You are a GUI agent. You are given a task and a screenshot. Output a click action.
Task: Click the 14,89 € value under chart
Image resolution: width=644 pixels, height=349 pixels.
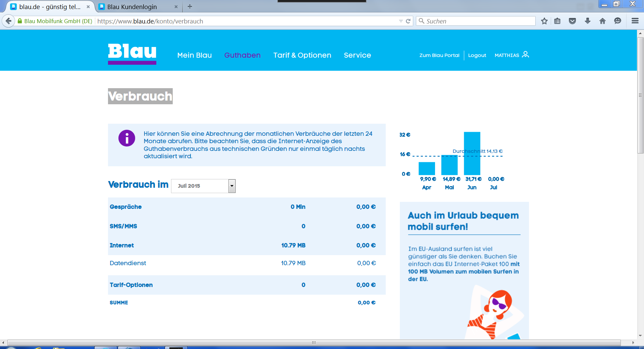click(x=451, y=179)
